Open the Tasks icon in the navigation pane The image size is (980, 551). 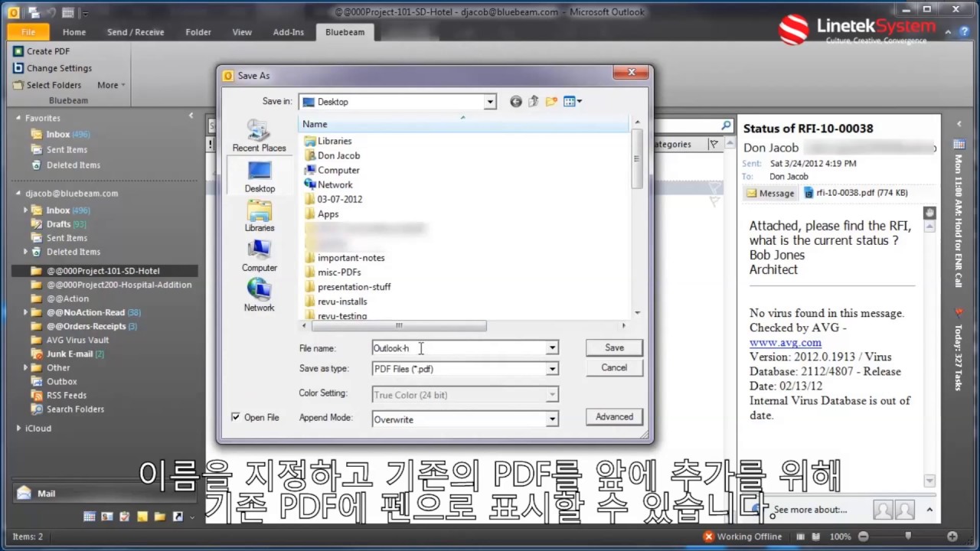coord(125,517)
